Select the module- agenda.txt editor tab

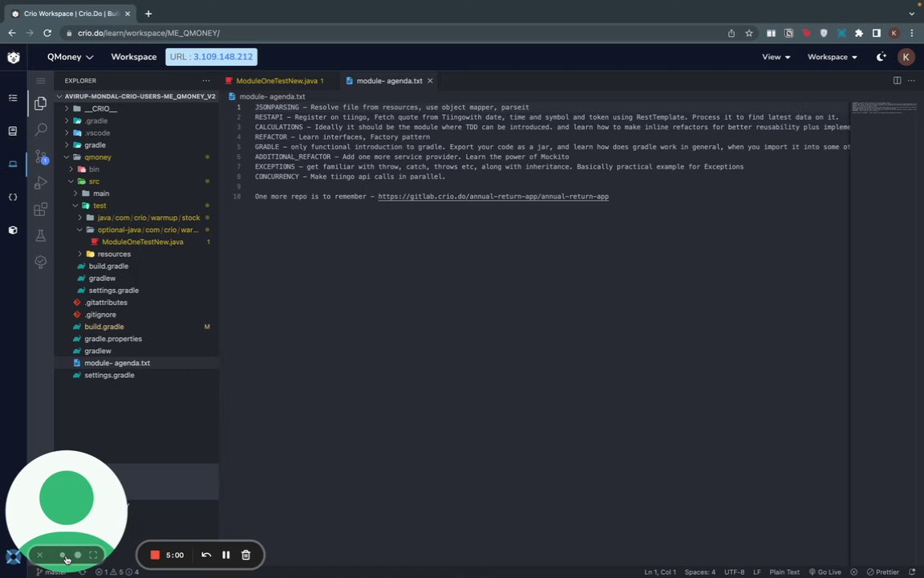[389, 81]
